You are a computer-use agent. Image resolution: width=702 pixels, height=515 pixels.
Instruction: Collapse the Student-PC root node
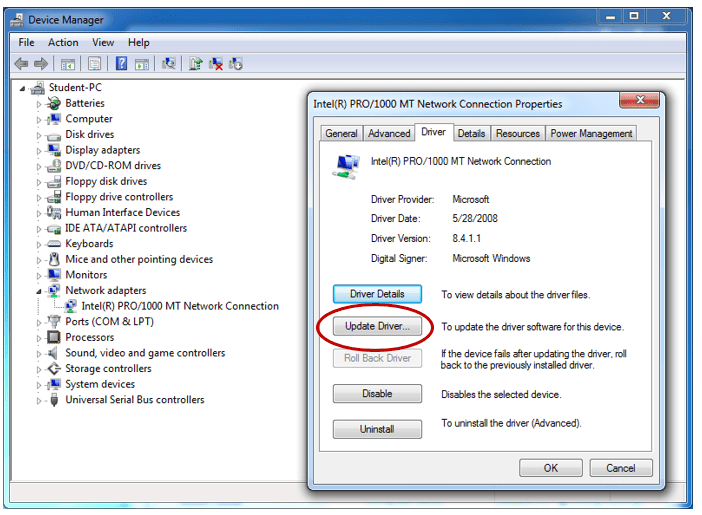click(22, 89)
